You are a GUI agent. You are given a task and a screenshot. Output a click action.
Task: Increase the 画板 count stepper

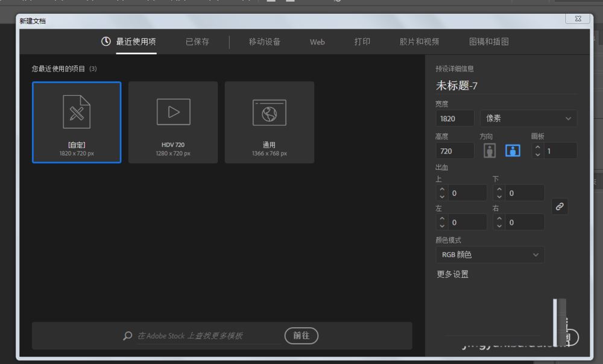coord(537,148)
